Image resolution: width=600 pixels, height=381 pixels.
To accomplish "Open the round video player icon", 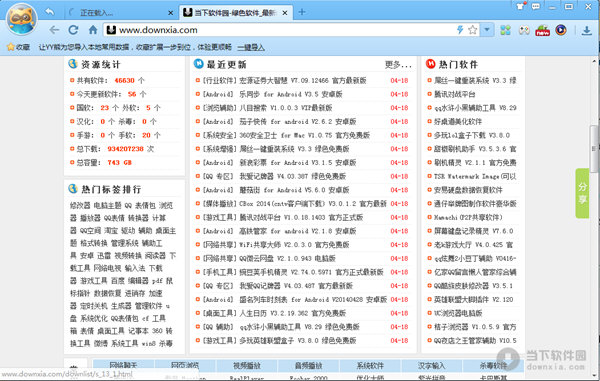I will click(561, 30).
